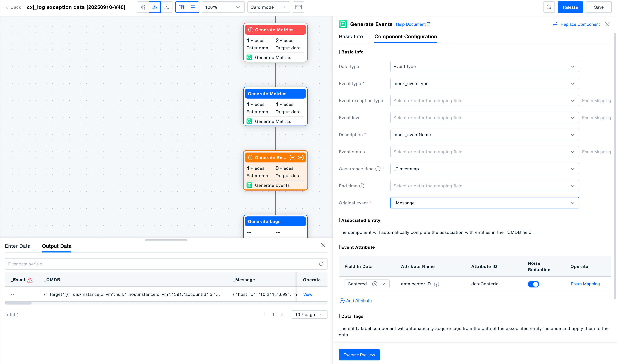
Task: Click the plus icon on Generate Events node
Action: pos(301,157)
